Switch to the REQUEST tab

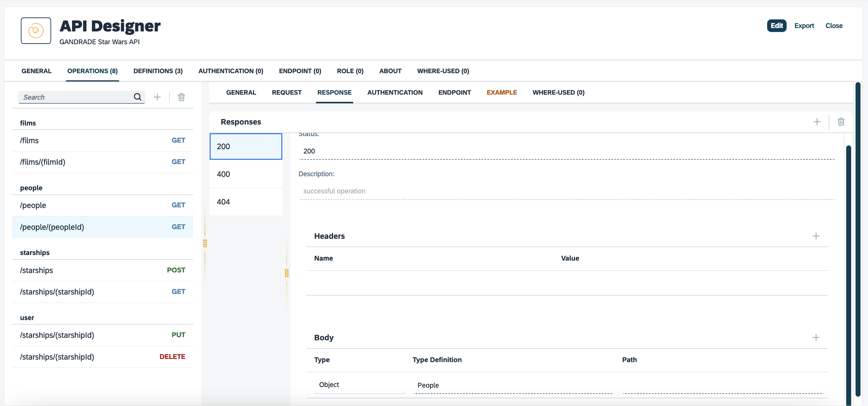[x=287, y=92]
